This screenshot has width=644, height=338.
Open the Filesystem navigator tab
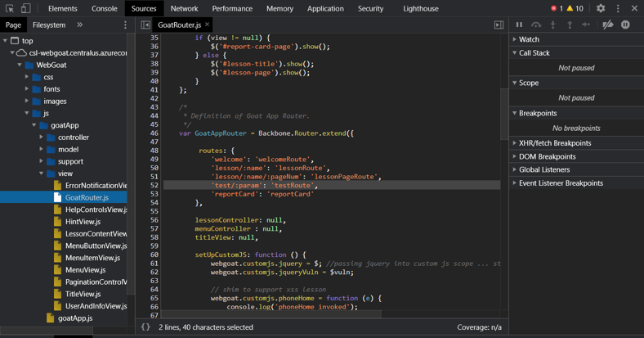[x=49, y=25]
